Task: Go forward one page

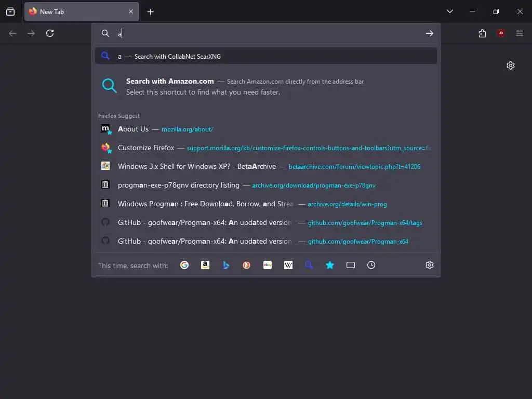Action: click(x=31, y=33)
